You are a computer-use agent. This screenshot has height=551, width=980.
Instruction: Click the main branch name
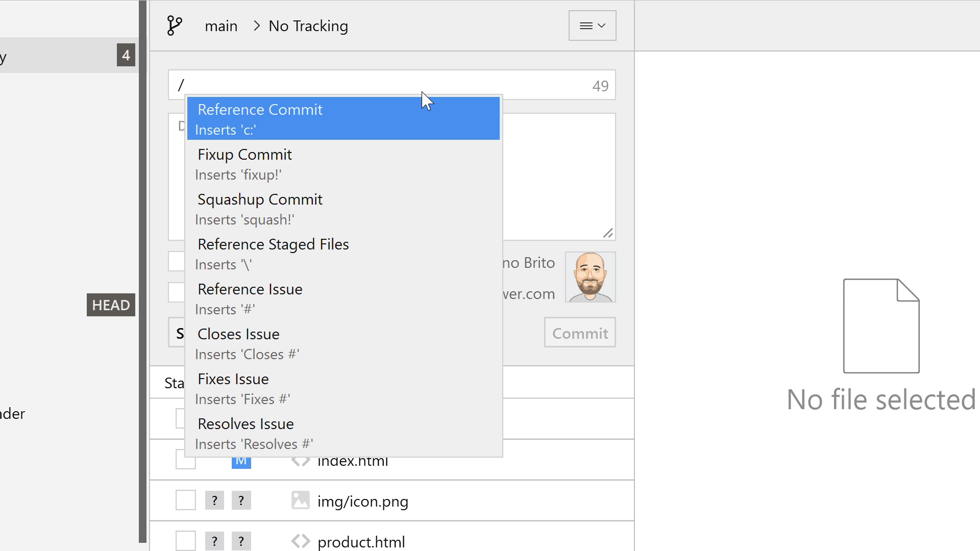(221, 26)
